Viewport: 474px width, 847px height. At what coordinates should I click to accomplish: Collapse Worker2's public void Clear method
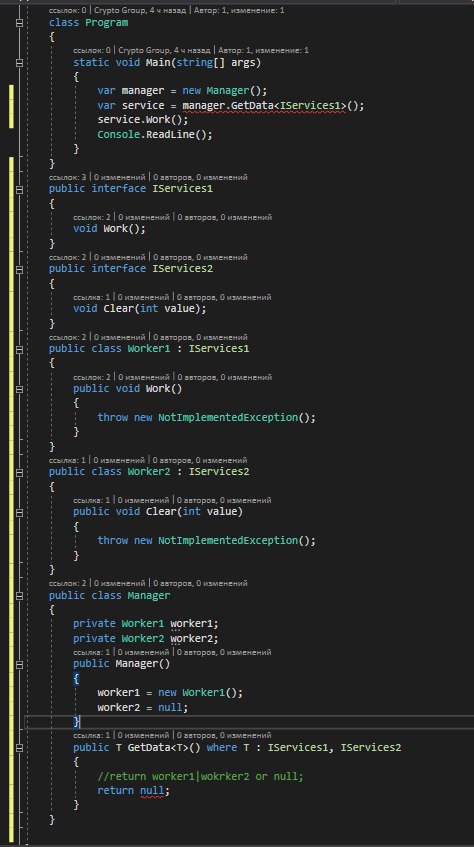[x=19, y=512]
